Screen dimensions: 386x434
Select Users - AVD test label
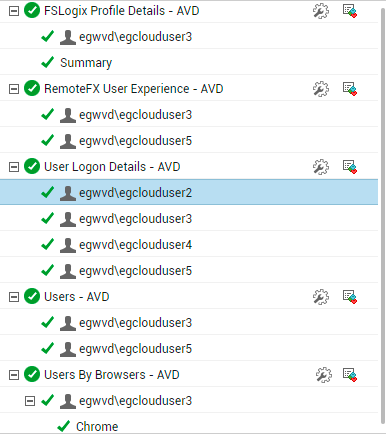coord(77,297)
